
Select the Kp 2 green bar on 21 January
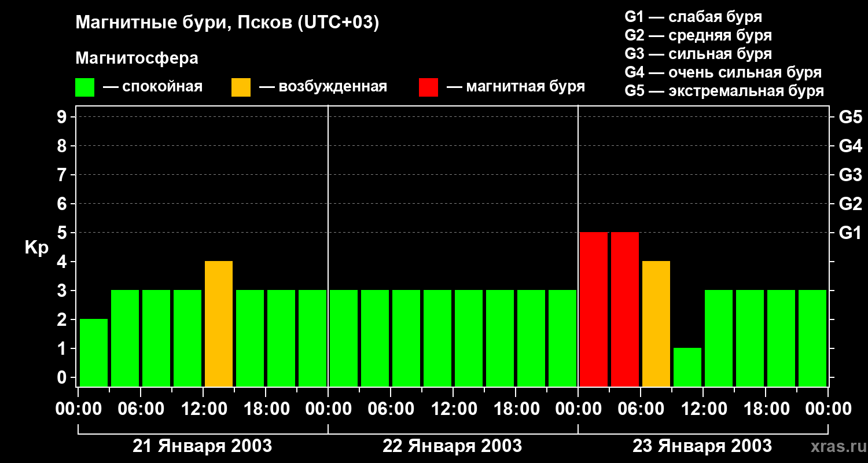click(x=94, y=352)
